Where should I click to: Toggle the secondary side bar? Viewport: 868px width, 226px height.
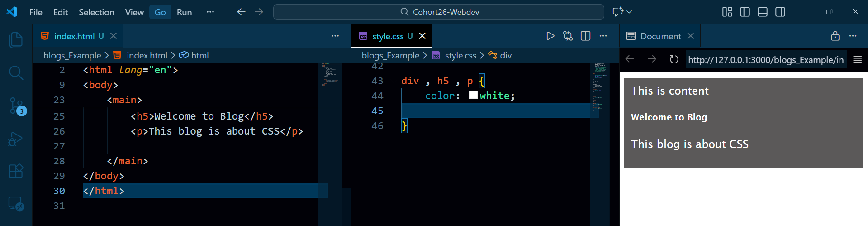pyautogui.click(x=780, y=12)
